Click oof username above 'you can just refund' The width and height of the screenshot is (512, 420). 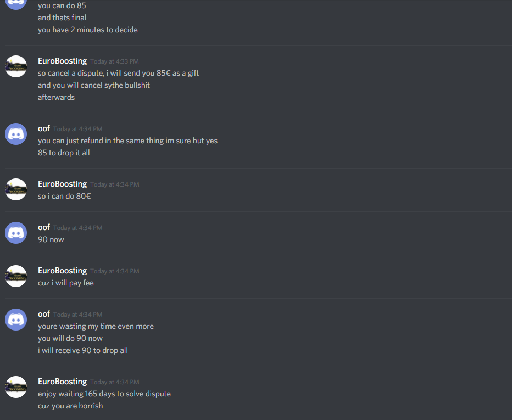coord(44,128)
